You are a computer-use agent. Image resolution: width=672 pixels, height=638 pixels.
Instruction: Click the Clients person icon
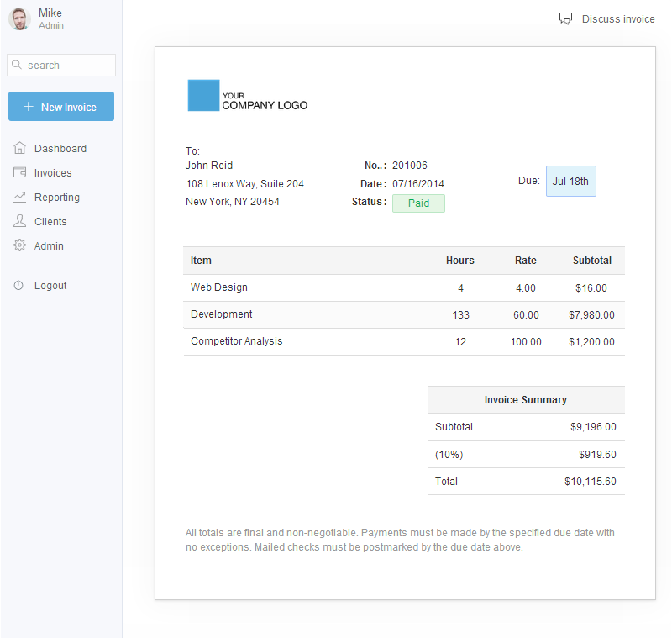[19, 221]
